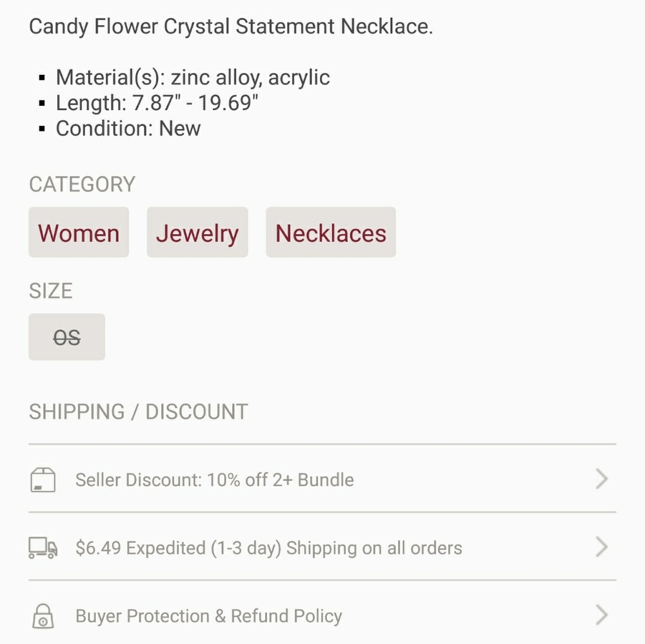Viewport: 645px width, 644px height.
Task: Expand the Seller Discount details chevron
Action: (601, 479)
